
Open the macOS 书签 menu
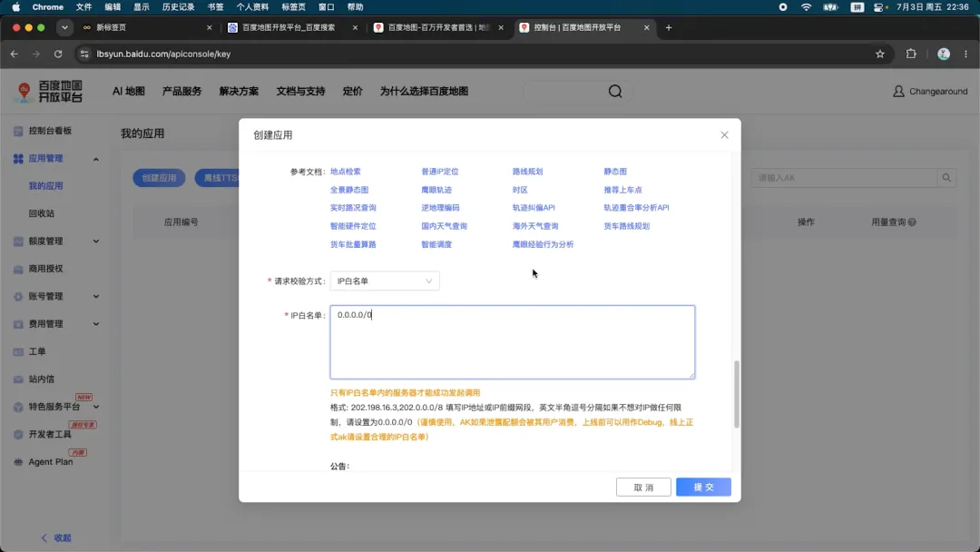tap(215, 7)
